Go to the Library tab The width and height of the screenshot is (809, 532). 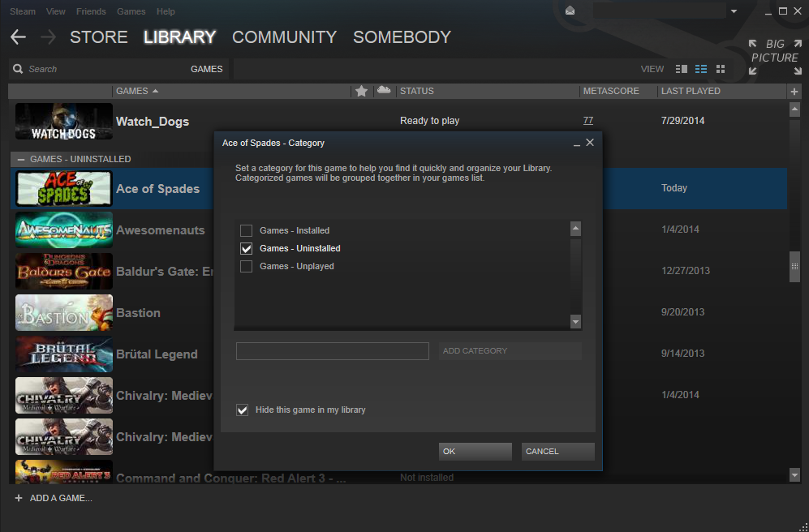tap(179, 37)
